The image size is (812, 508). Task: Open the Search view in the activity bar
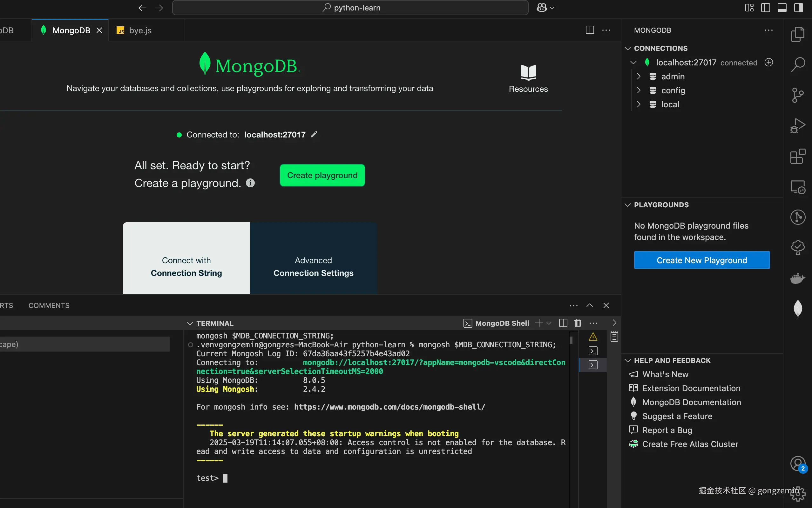[798, 64]
